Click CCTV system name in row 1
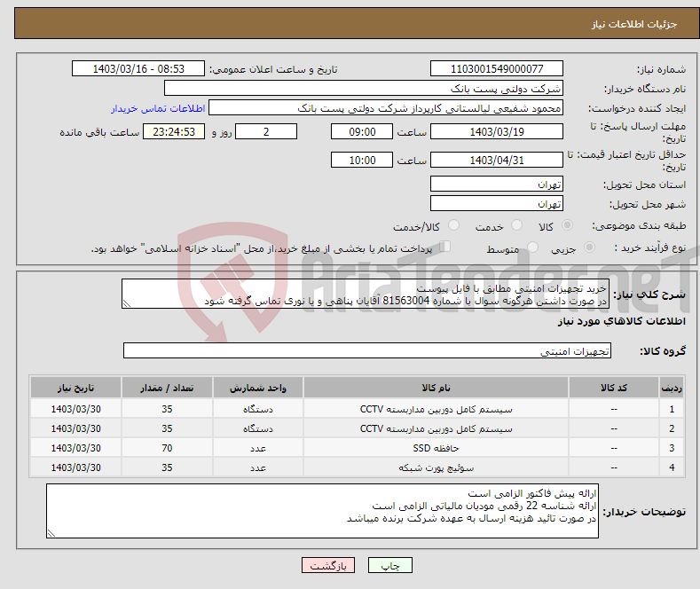 click(x=436, y=409)
